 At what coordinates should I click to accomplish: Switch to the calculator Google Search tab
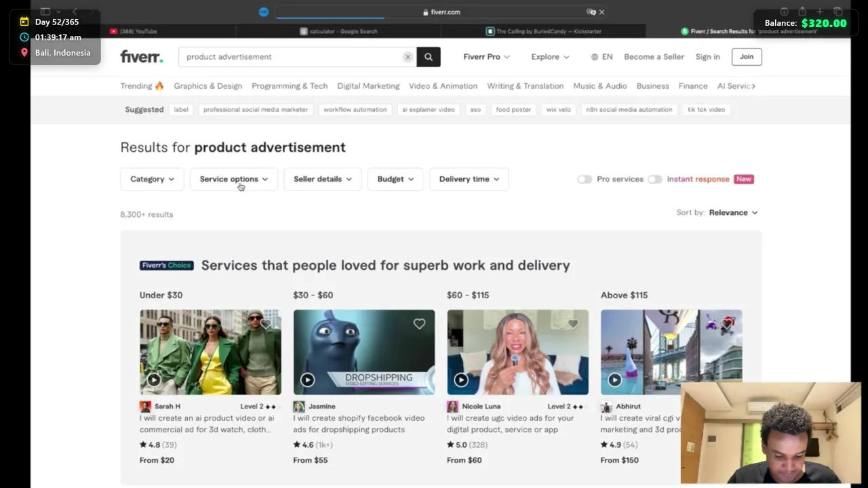point(338,31)
